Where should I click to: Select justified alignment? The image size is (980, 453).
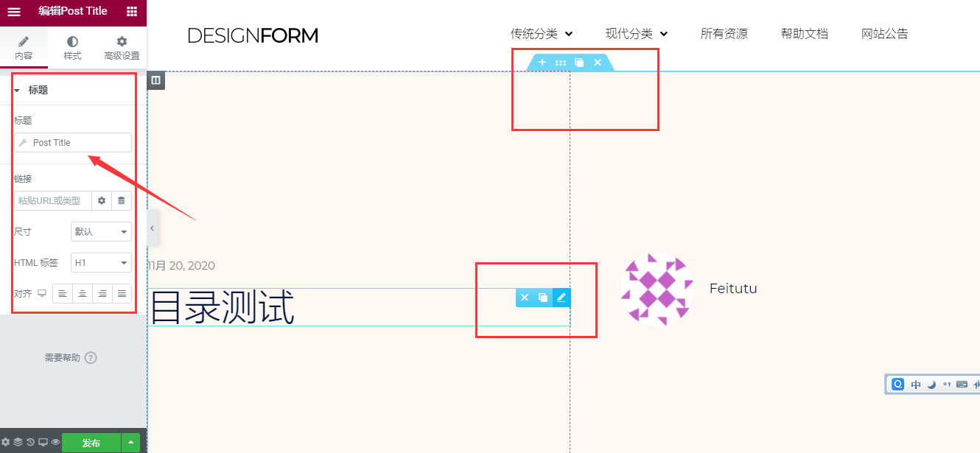(122, 293)
